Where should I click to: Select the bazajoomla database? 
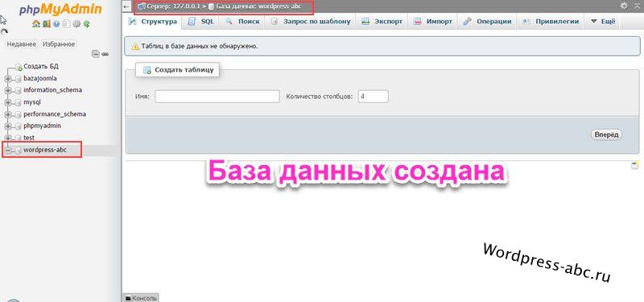click(40, 78)
